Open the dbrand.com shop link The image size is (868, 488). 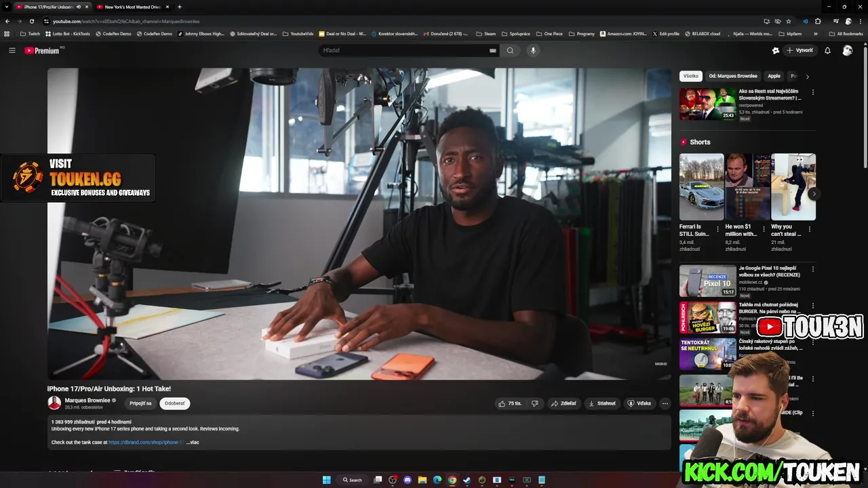[x=146, y=442]
